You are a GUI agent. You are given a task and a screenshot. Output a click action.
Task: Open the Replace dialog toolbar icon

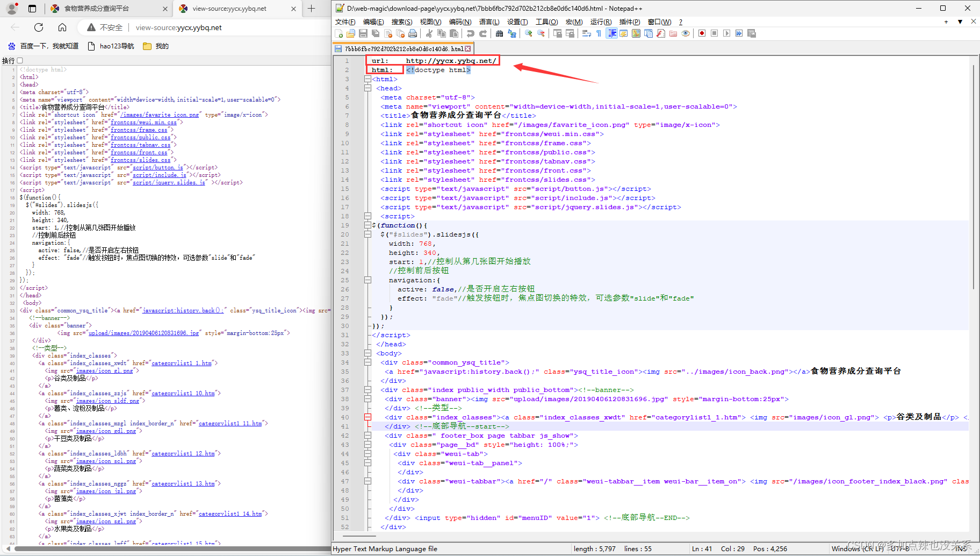click(512, 33)
